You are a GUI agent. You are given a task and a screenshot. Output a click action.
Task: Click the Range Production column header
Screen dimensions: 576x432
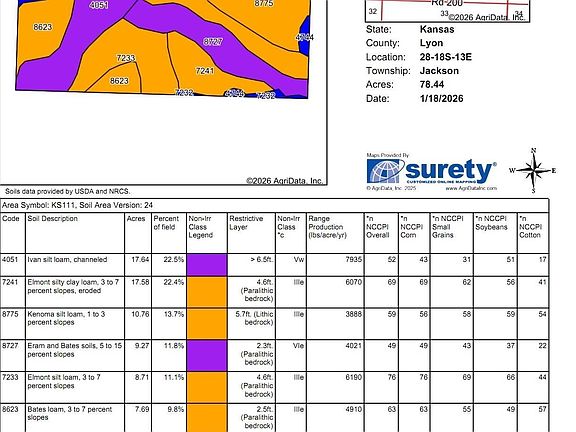pyautogui.click(x=327, y=227)
